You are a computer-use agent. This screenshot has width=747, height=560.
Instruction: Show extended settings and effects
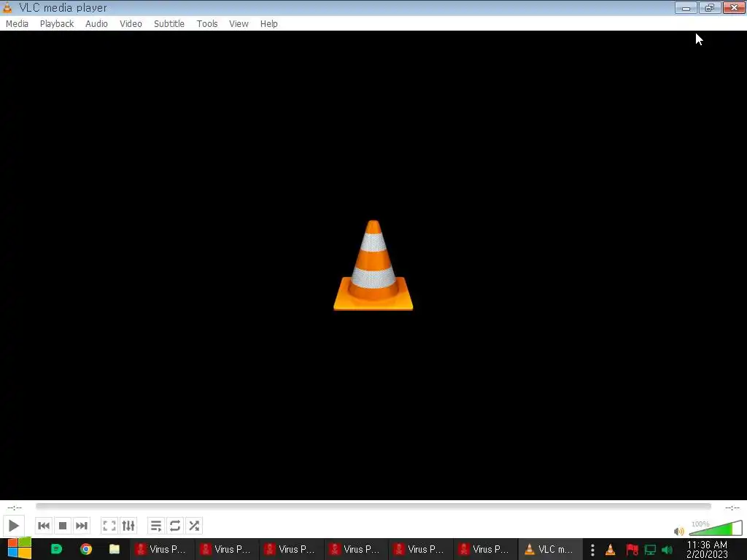128,526
